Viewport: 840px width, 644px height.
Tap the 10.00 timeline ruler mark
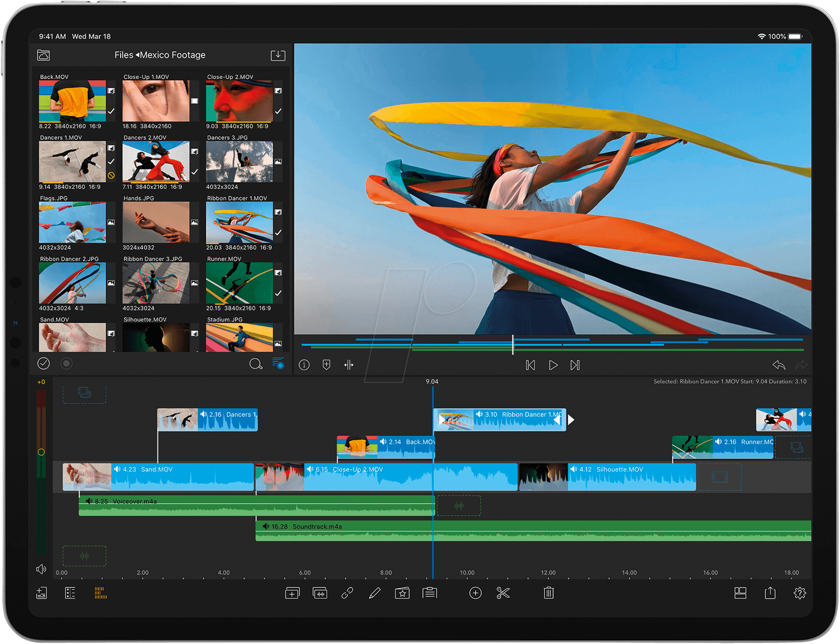click(x=467, y=573)
